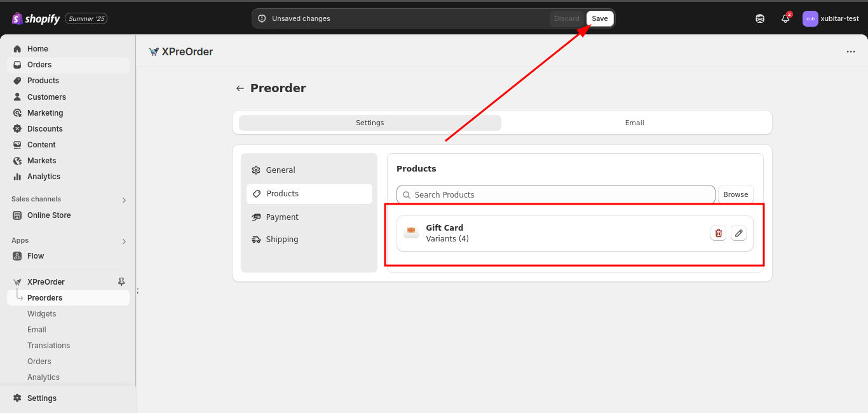
Task: Open the Shopify Sidekick assistant icon
Action: click(x=760, y=18)
